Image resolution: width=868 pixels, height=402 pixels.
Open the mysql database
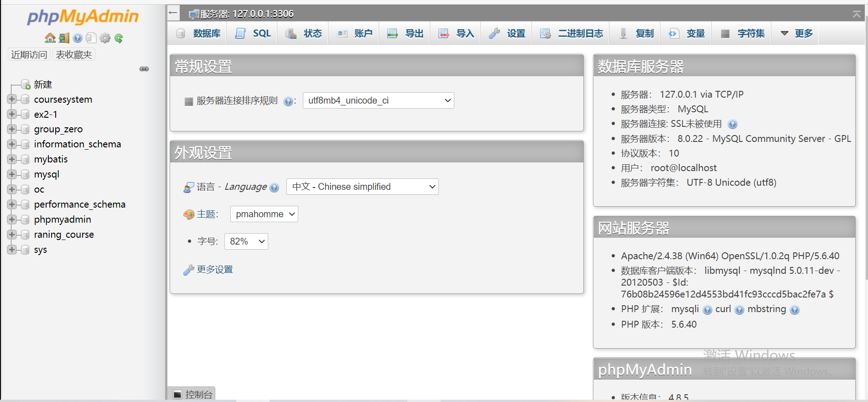(47, 174)
